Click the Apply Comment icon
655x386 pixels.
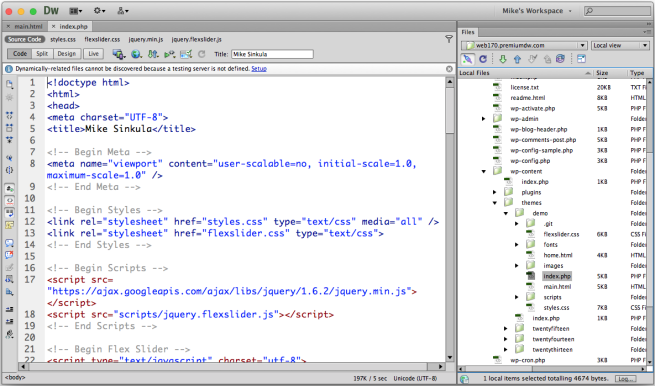[9, 243]
